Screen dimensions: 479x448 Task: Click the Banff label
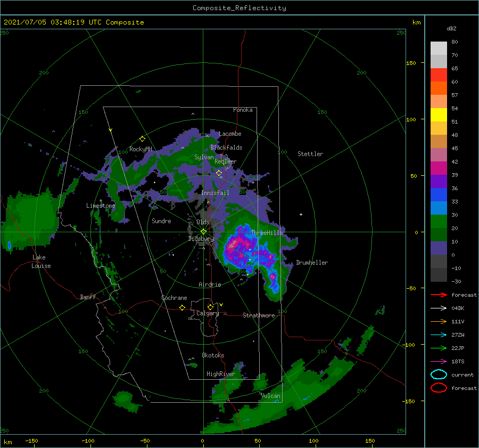click(x=88, y=297)
